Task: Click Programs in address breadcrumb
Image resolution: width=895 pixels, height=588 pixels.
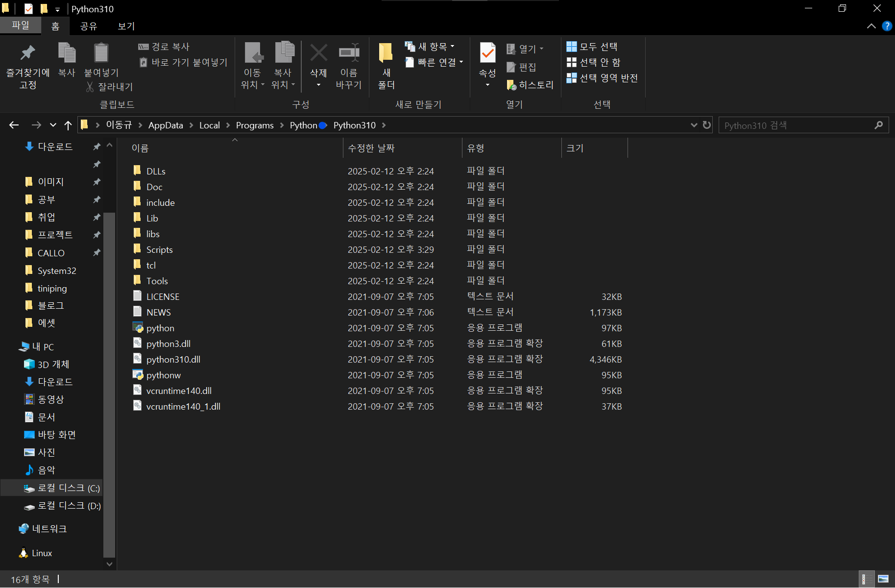Action: 255,125
